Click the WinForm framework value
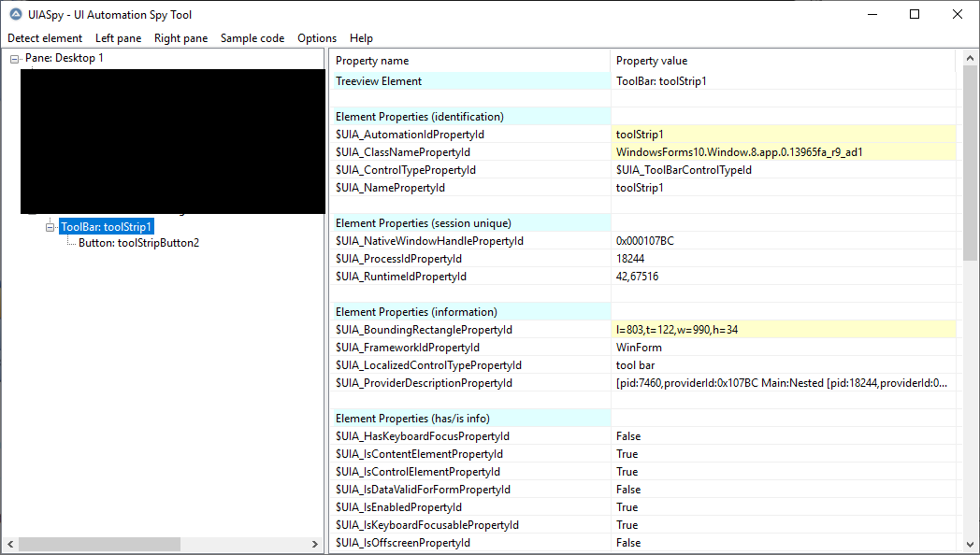980x555 pixels. click(639, 348)
